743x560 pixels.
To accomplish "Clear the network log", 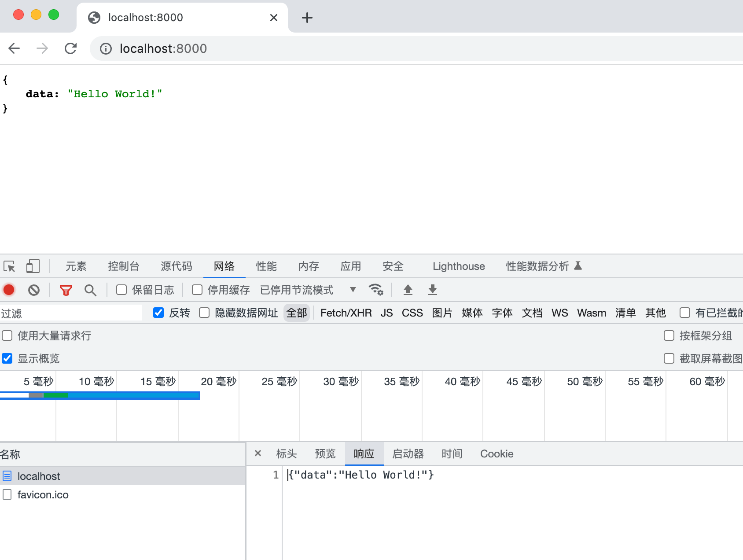I will pyautogui.click(x=34, y=290).
